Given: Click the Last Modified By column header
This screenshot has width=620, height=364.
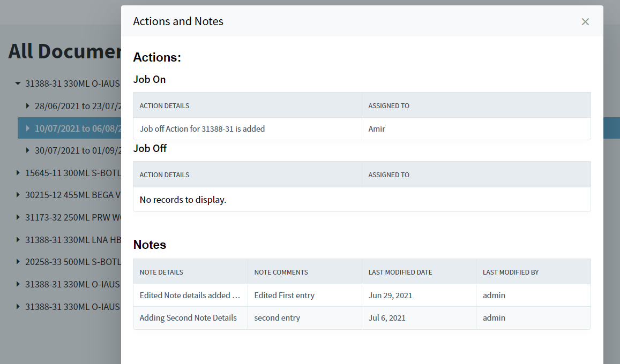Looking at the screenshot, I should pyautogui.click(x=510, y=272).
